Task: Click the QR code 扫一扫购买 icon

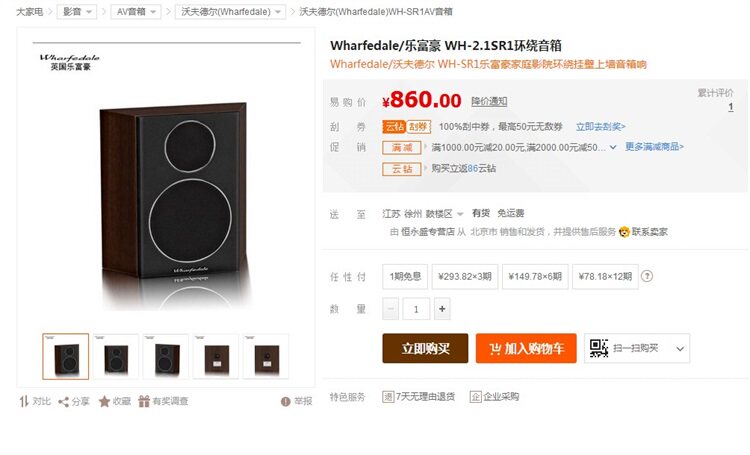Action: coord(598,348)
